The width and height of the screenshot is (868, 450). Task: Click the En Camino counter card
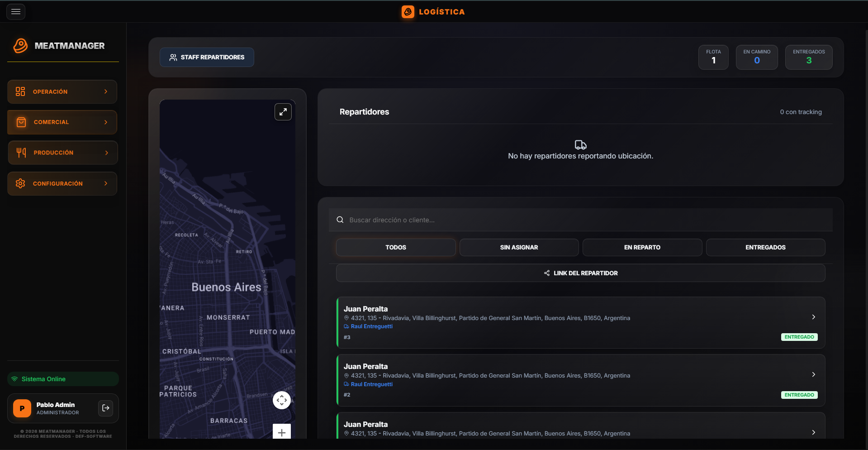point(757,57)
